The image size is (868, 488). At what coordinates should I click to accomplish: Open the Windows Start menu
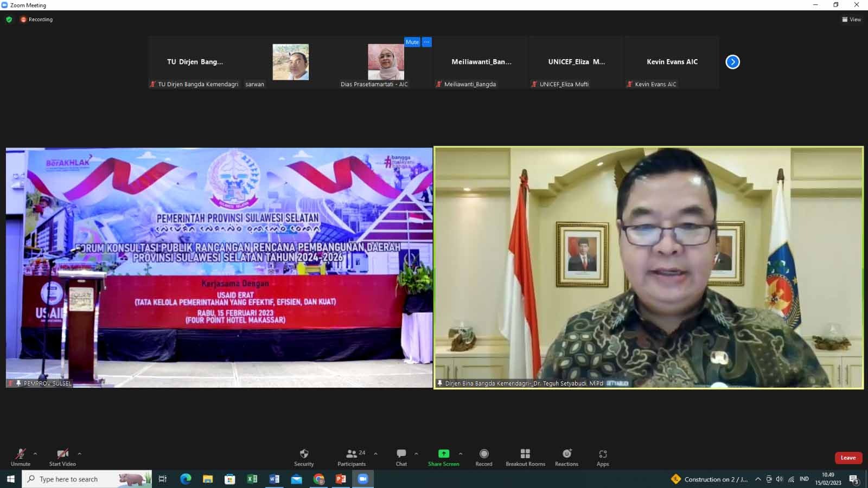[x=10, y=479]
